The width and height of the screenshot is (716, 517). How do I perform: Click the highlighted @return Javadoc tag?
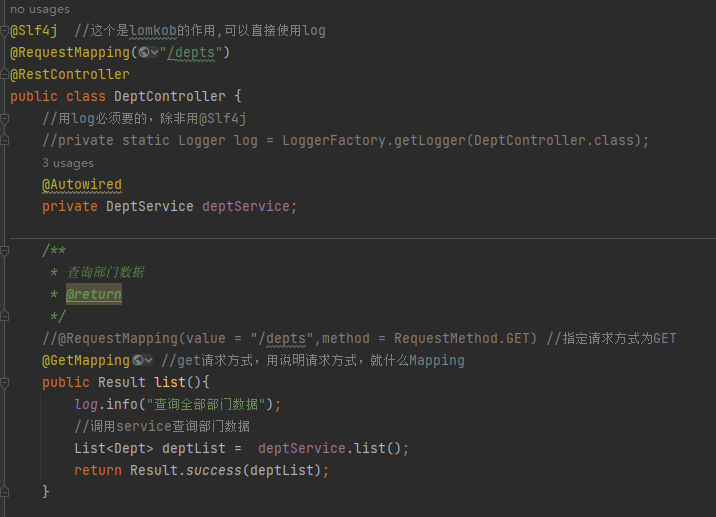tap(94, 294)
